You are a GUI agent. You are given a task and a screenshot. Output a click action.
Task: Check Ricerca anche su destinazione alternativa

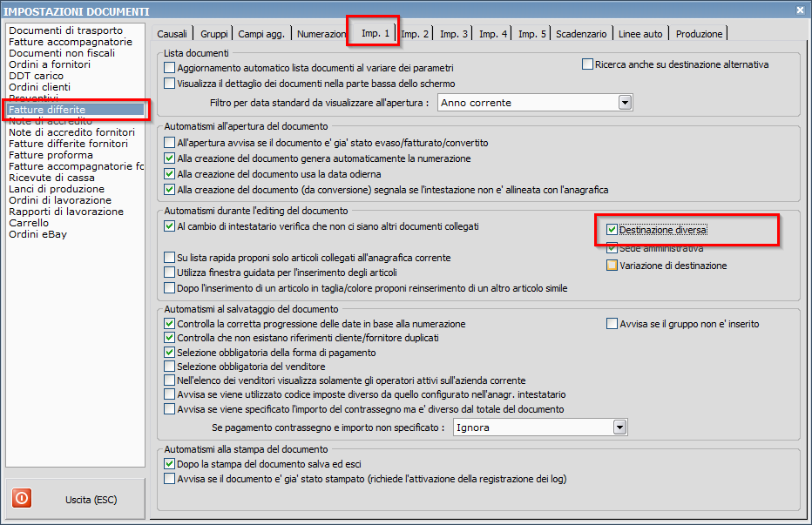[587, 64]
